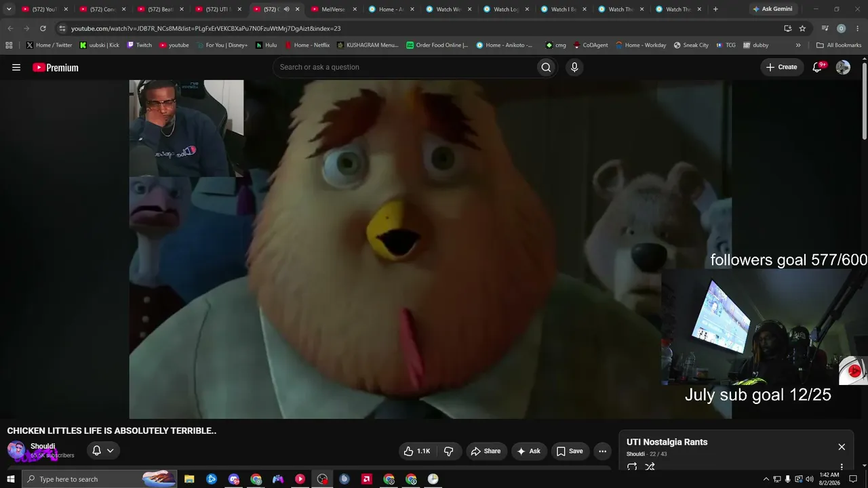Open the Chrome three-dot menu
Screen dimensions: 868x488
point(857,28)
